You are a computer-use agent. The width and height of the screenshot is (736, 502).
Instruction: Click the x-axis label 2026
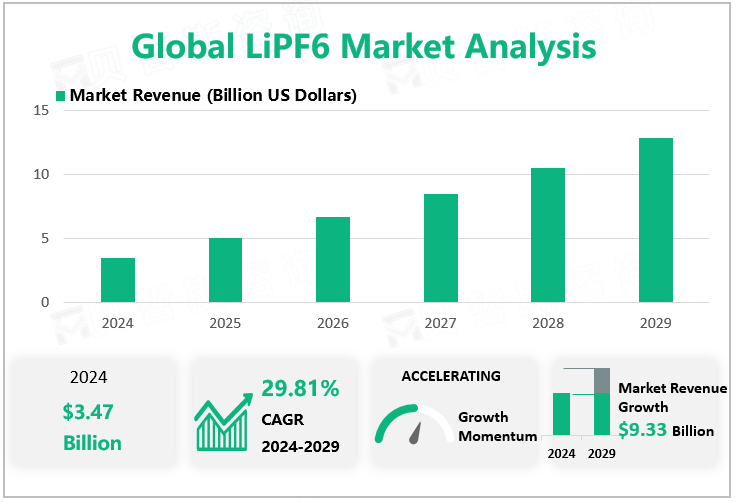tap(333, 323)
